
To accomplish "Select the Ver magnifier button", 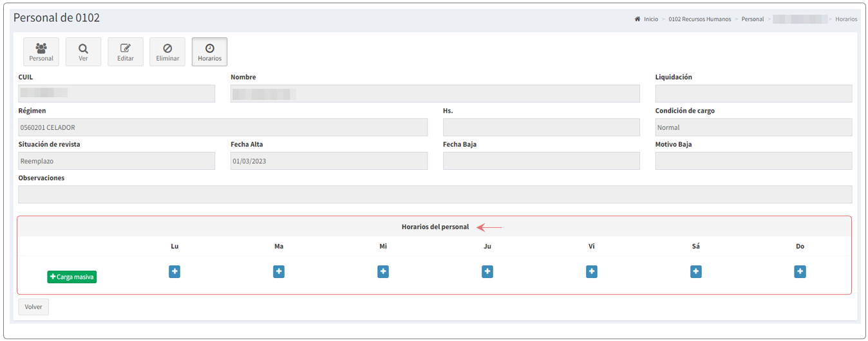I will [x=83, y=51].
